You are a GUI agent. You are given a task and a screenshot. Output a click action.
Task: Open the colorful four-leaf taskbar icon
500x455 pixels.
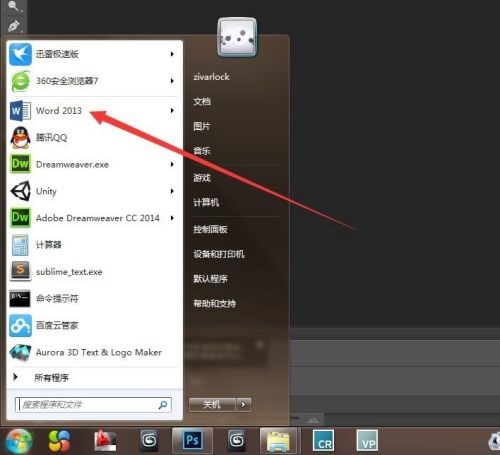point(59,441)
